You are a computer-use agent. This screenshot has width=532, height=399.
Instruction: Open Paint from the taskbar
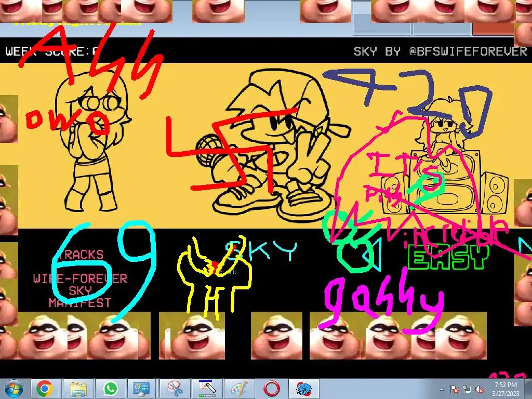240,389
